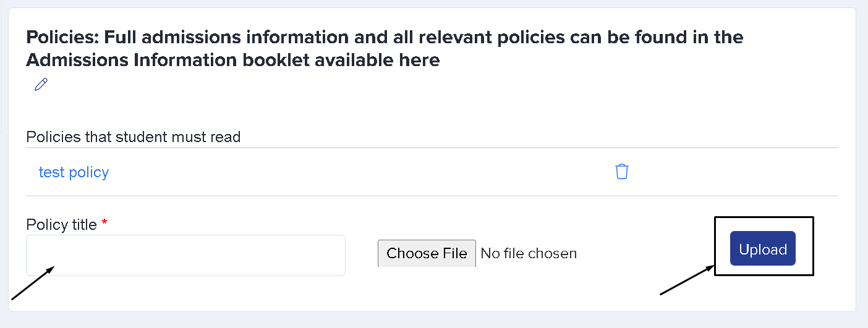Edit the Policies heading with pencil icon
868x328 pixels.
tap(41, 85)
